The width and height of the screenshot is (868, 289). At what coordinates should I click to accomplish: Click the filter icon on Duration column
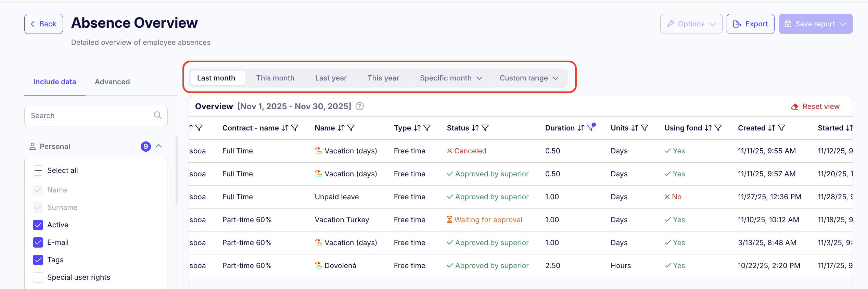click(590, 128)
